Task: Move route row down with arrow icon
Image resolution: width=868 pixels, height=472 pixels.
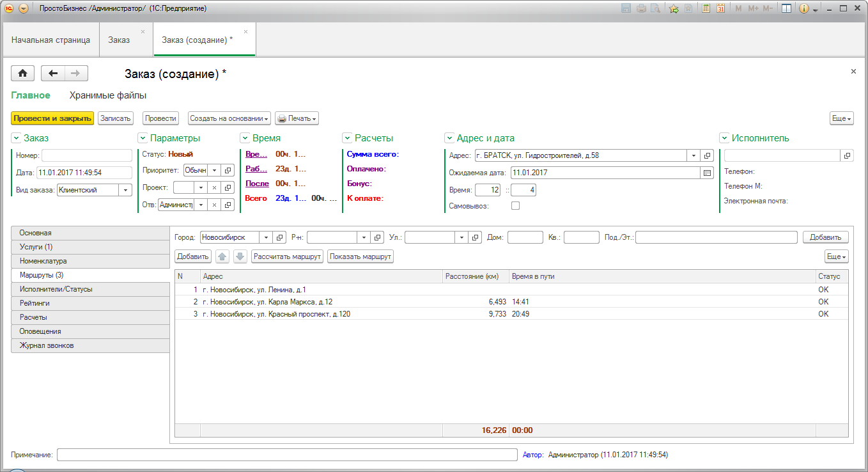Action: (240, 256)
